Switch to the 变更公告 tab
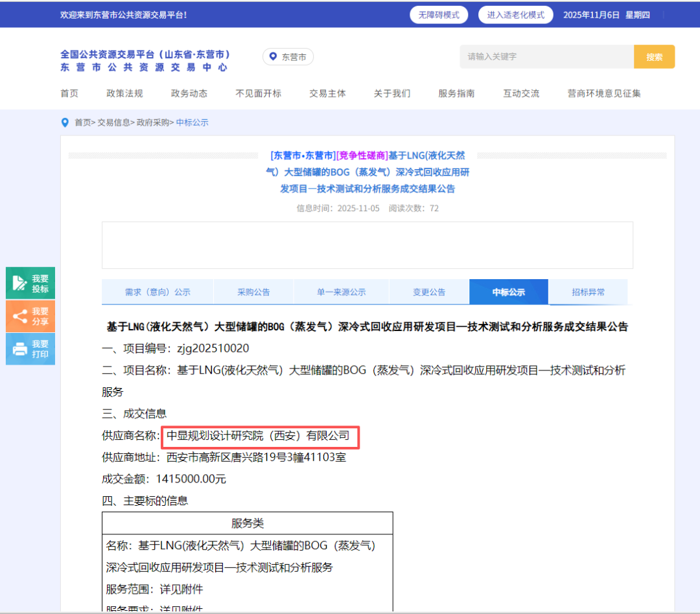The height and width of the screenshot is (614, 700). click(429, 292)
